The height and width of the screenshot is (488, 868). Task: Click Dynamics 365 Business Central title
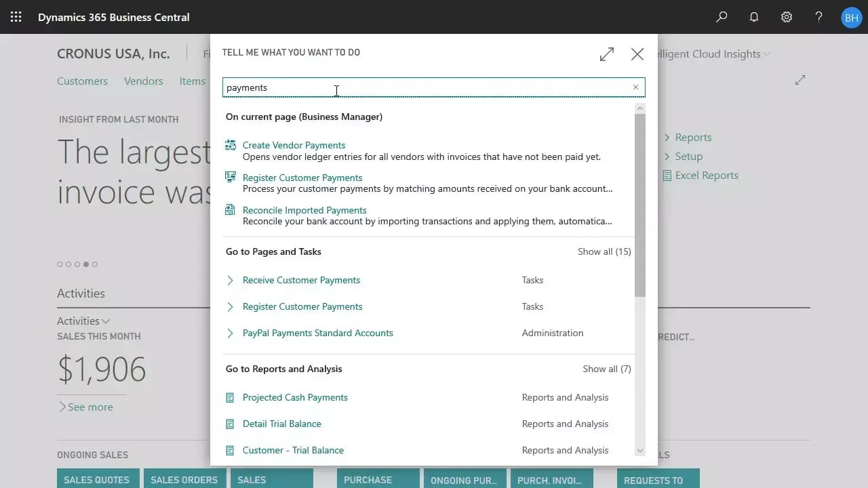[114, 17]
